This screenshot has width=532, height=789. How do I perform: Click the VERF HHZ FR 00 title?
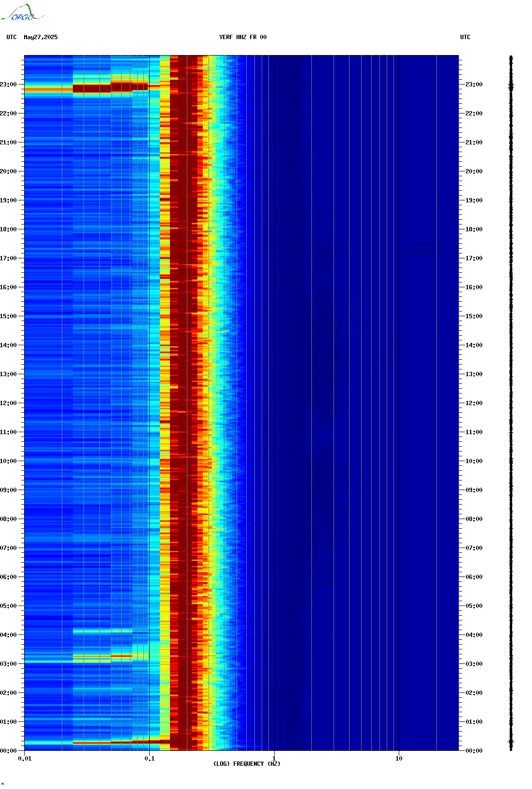243,37
